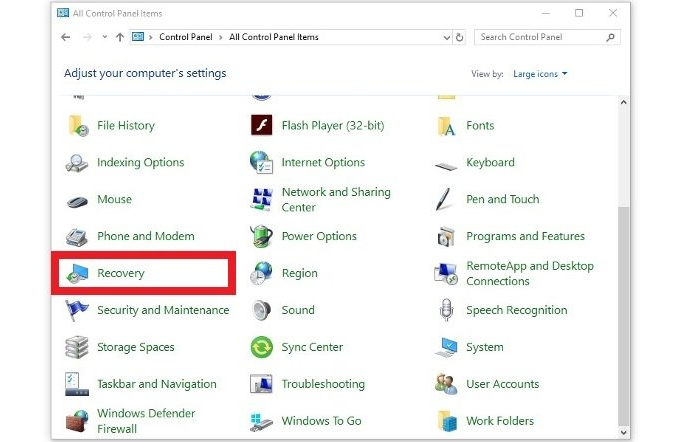Click the Speech Recognition microphone icon
The width and height of the screenshot is (700, 442).
click(x=446, y=310)
